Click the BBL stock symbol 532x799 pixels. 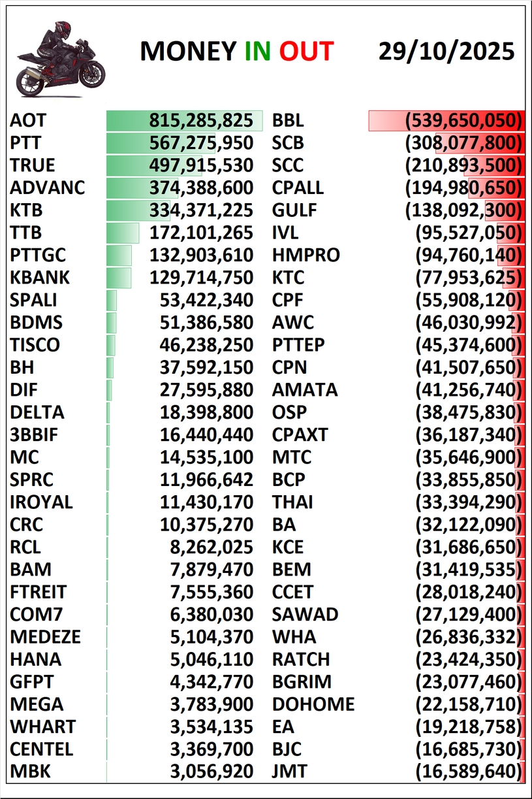[x=288, y=120]
